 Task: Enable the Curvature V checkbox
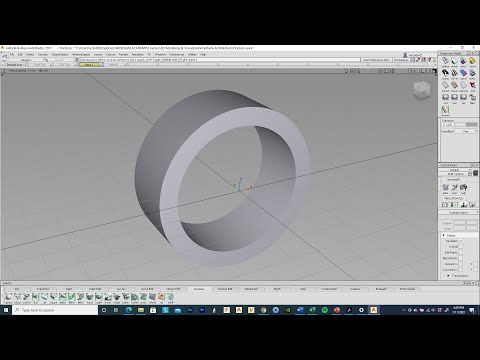pos(475,270)
